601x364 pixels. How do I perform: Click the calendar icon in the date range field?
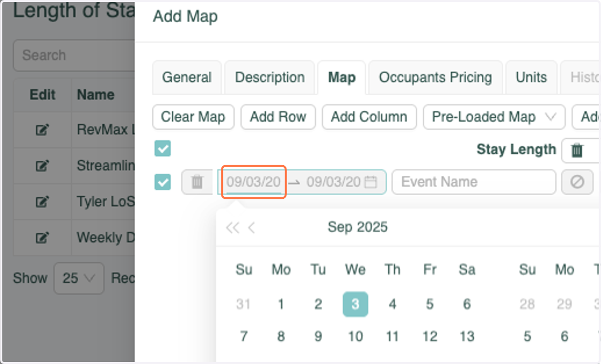tap(371, 182)
